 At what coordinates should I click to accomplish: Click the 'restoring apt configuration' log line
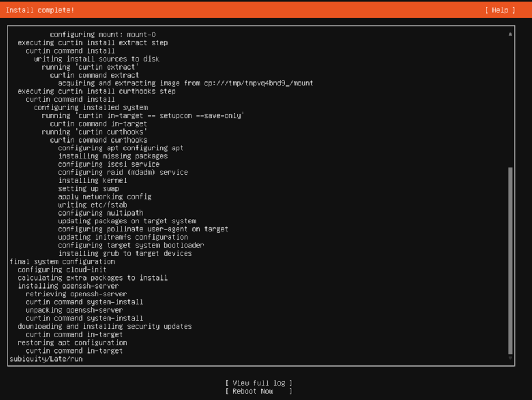[72, 342]
